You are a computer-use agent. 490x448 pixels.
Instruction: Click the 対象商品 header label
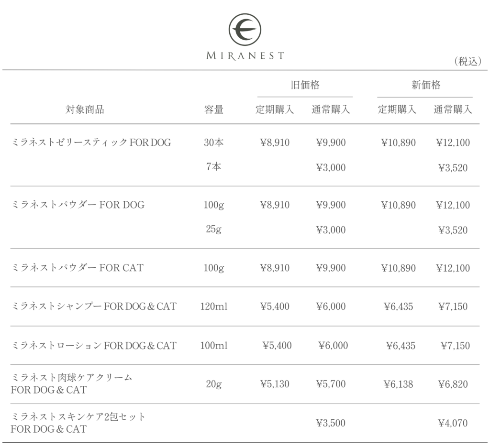(x=85, y=109)
